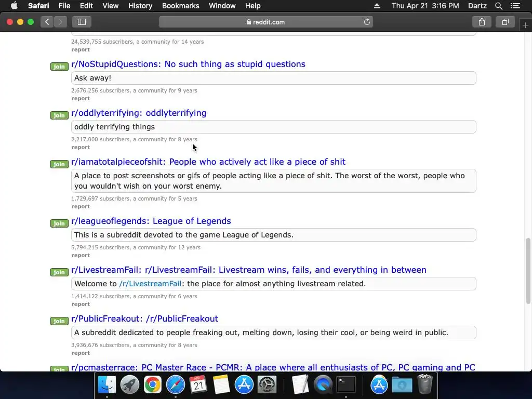Viewport: 532px width, 399px height.
Task: Open a new tab with plus button
Action: [525, 25]
